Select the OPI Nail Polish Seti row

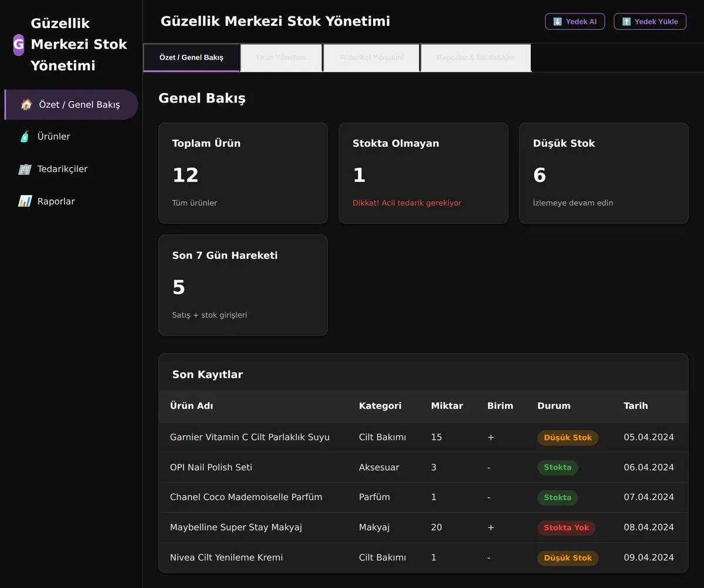pos(423,467)
